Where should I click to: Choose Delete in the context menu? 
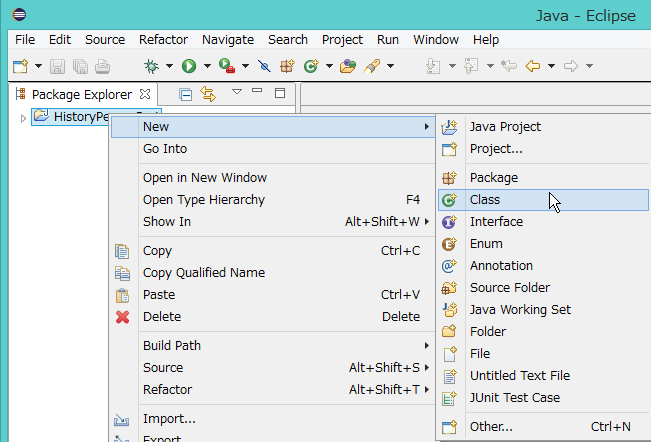[272, 317]
